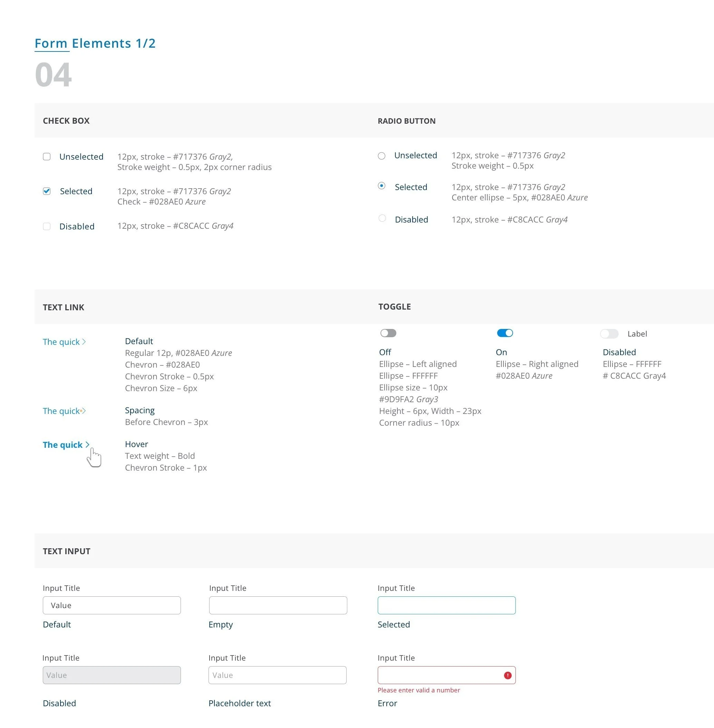Click the Selected radio button
The width and height of the screenshot is (714, 728).
[x=382, y=186]
